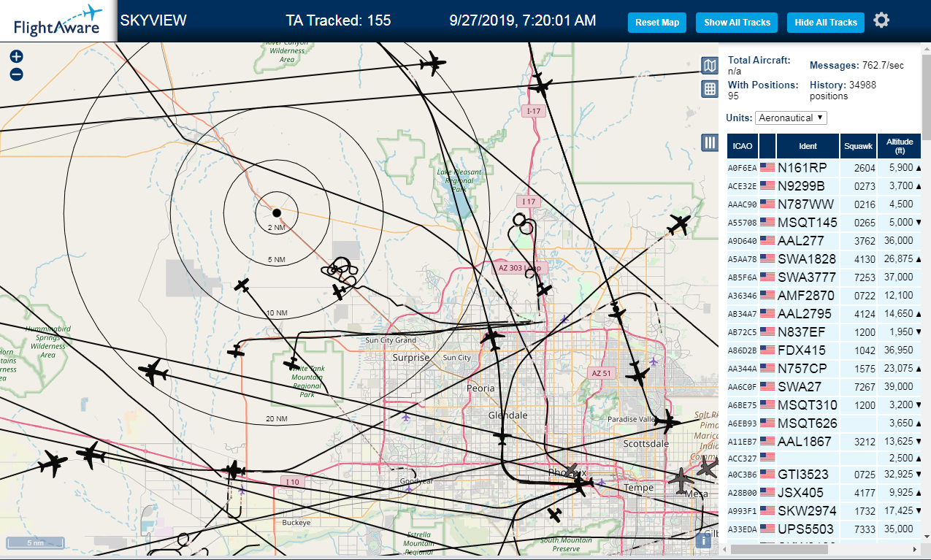This screenshot has height=560, width=931.
Task: Click the History 34988 positions statistic
Action: pyautogui.click(x=843, y=91)
